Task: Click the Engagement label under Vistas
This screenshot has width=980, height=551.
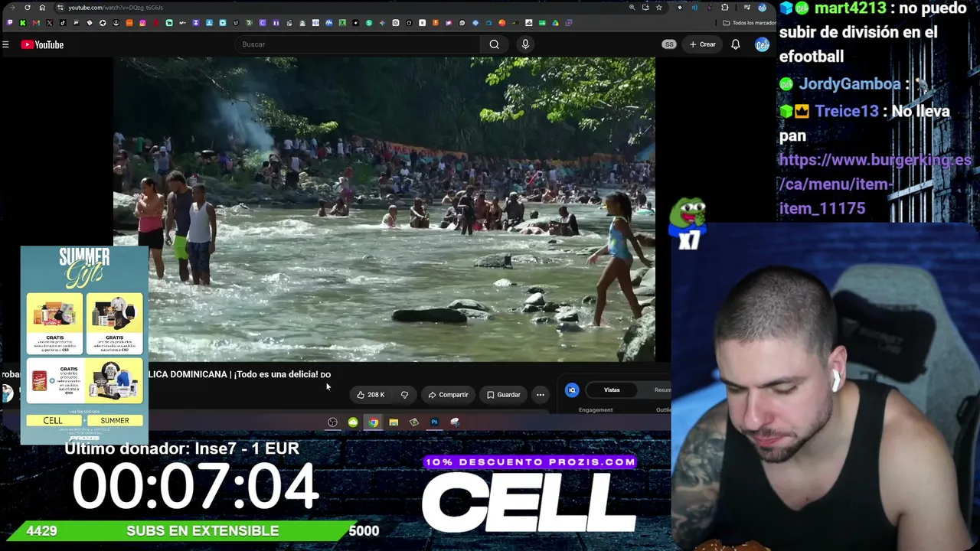Action: click(x=596, y=410)
